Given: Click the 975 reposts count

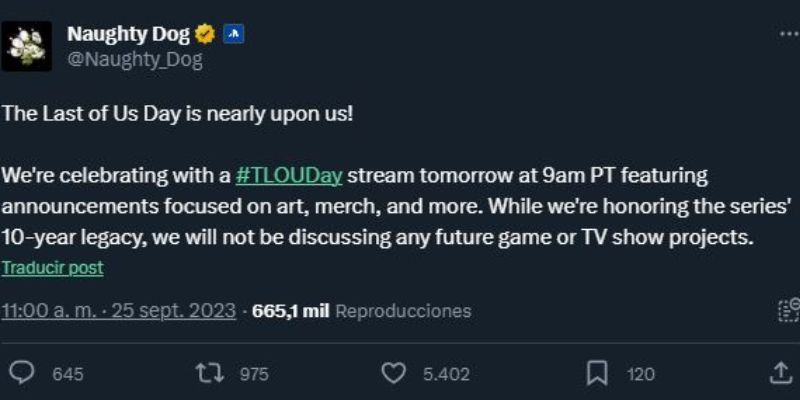Looking at the screenshot, I should point(254,374).
